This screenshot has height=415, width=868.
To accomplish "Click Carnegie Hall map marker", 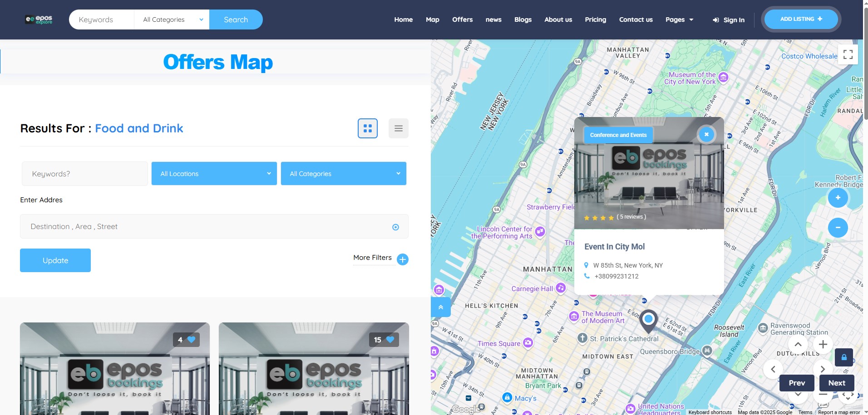I will [x=561, y=288].
